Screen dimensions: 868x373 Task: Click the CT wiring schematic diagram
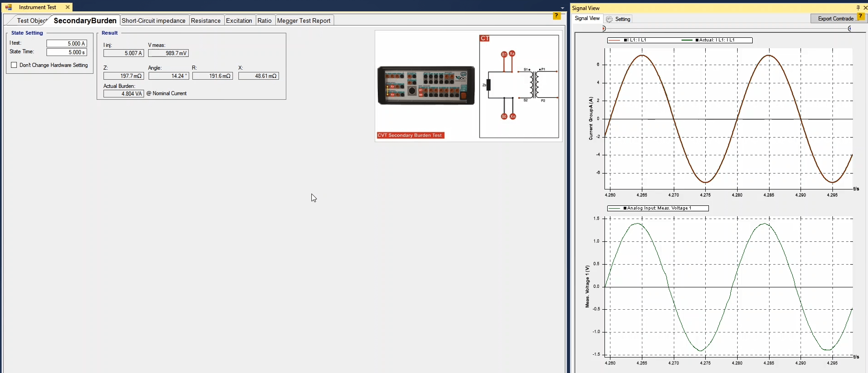[519, 87]
